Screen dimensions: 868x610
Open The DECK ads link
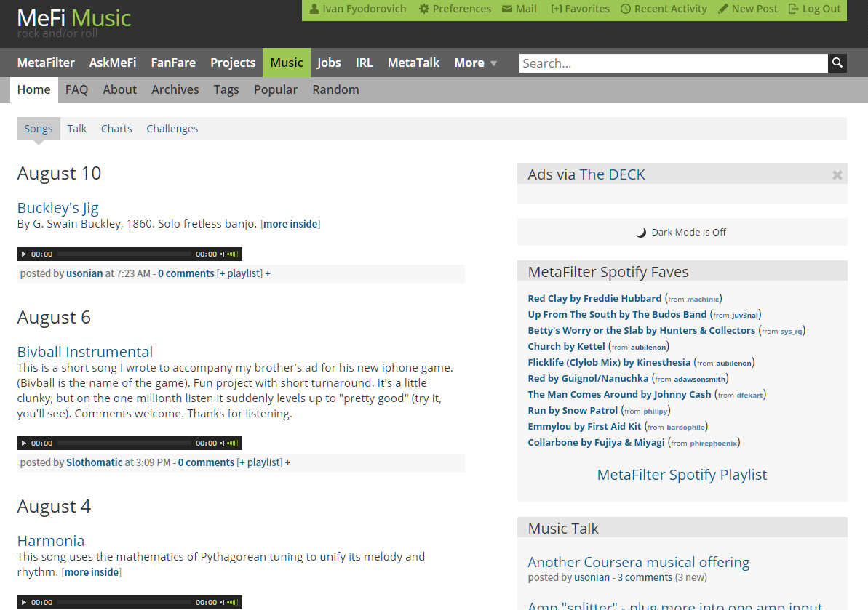click(612, 174)
